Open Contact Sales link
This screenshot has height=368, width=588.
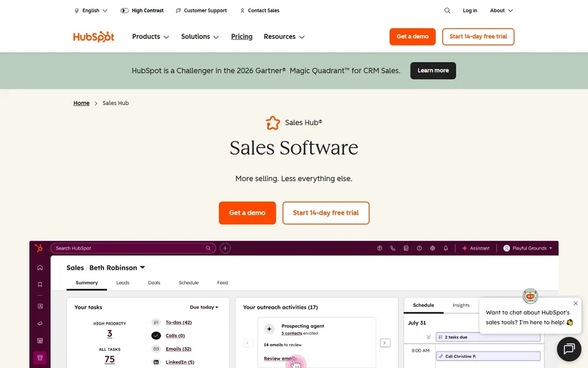click(260, 10)
